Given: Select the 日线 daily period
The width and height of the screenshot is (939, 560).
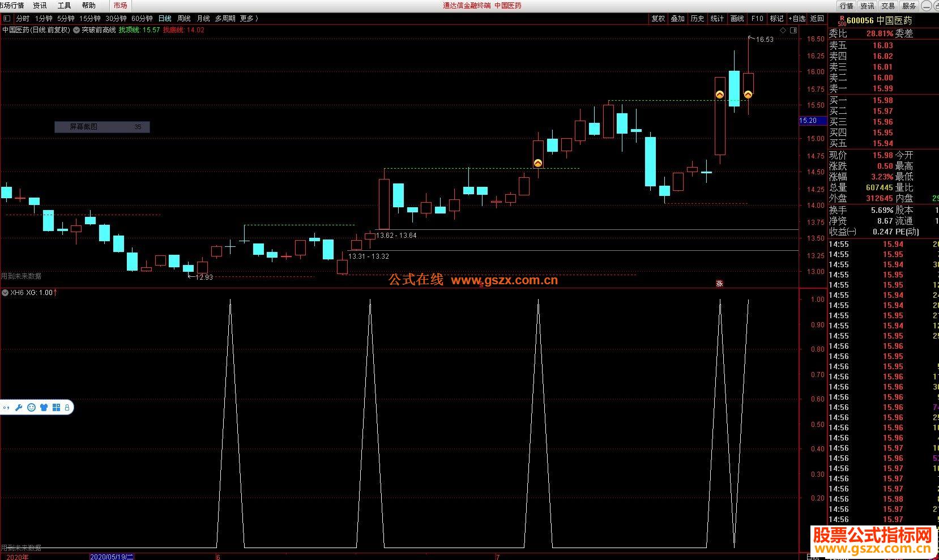Looking at the screenshot, I should pyautogui.click(x=165, y=19).
